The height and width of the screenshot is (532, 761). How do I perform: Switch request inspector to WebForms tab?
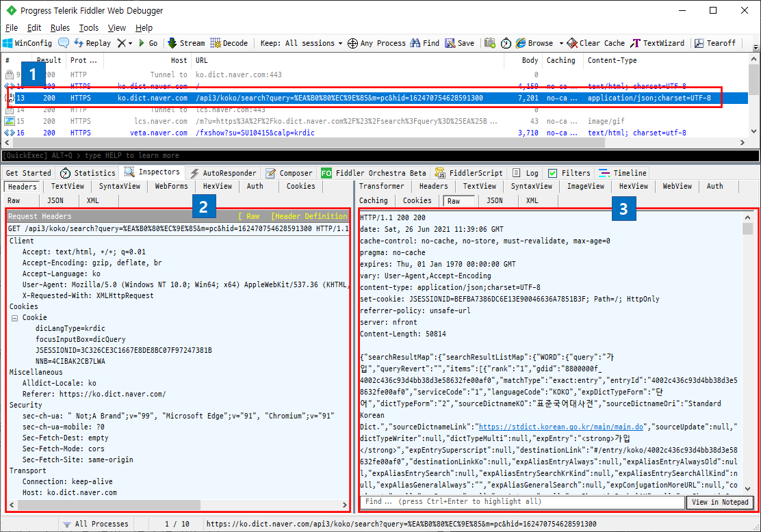(x=171, y=186)
